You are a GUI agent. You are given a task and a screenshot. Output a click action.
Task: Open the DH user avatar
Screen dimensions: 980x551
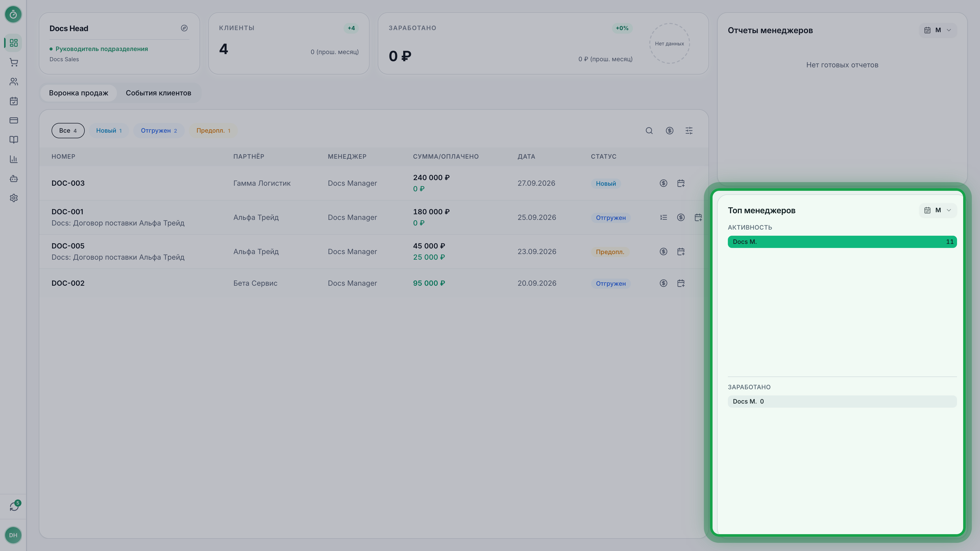click(13, 535)
